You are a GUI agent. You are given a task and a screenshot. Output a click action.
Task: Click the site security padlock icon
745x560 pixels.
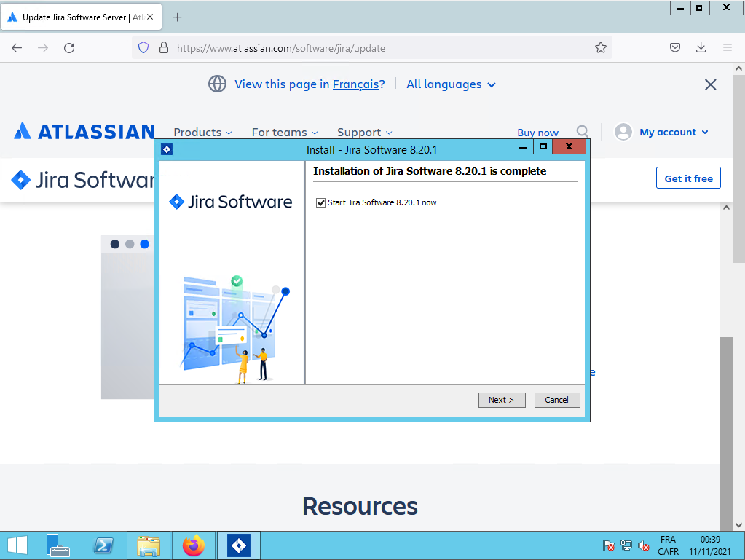(164, 47)
